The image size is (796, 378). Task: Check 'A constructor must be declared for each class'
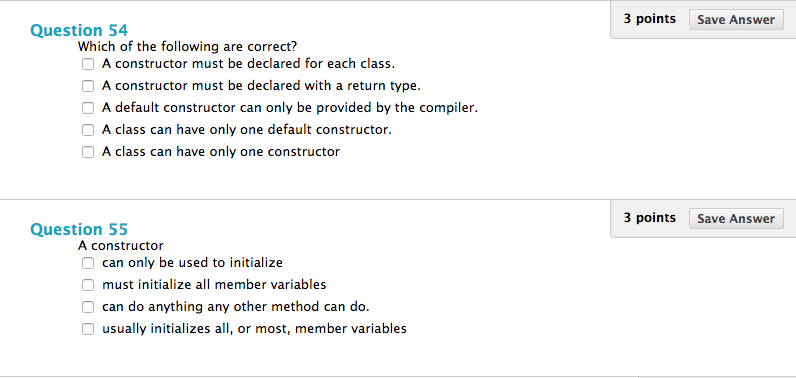[x=88, y=64]
